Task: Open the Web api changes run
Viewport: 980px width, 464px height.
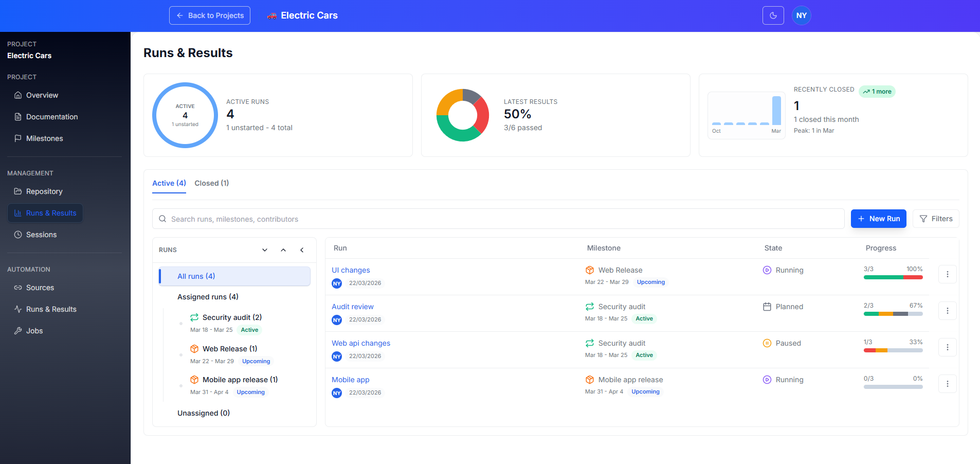Action: 361,343
